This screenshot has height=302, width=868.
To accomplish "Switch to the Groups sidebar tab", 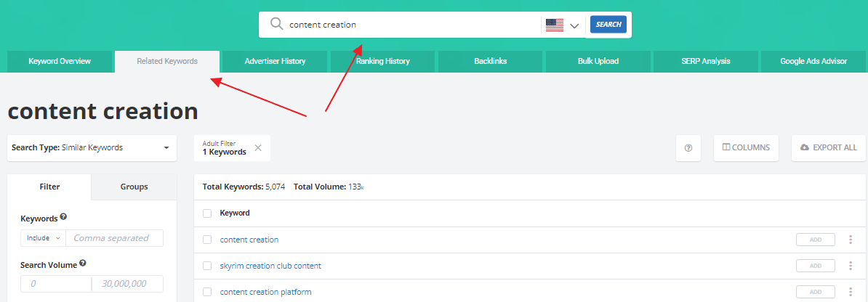I will [134, 187].
